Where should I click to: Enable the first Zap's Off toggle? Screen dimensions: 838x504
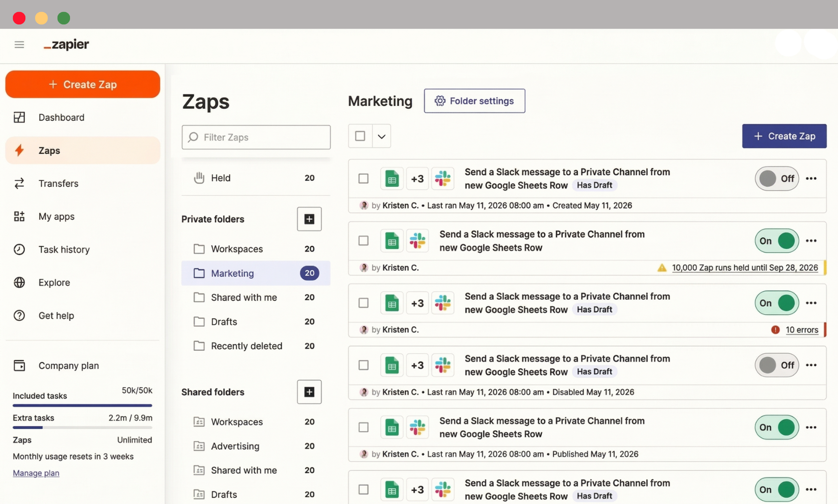(777, 178)
